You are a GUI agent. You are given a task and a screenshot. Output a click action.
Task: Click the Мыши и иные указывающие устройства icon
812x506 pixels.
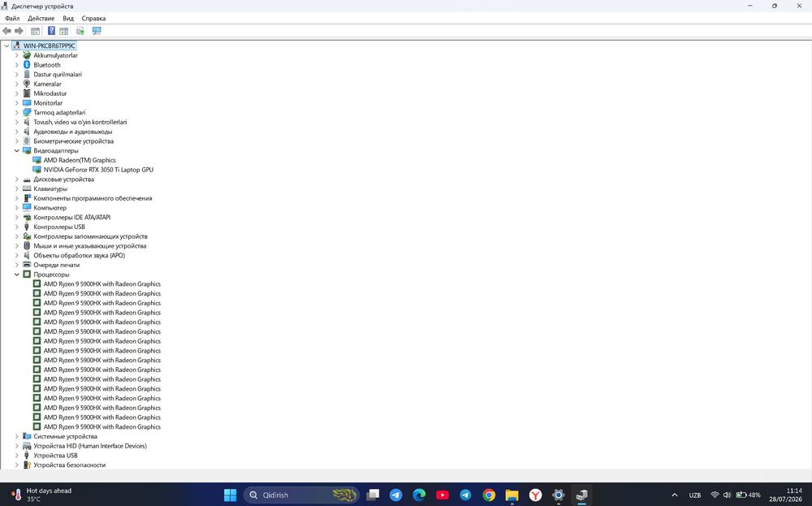tap(27, 246)
